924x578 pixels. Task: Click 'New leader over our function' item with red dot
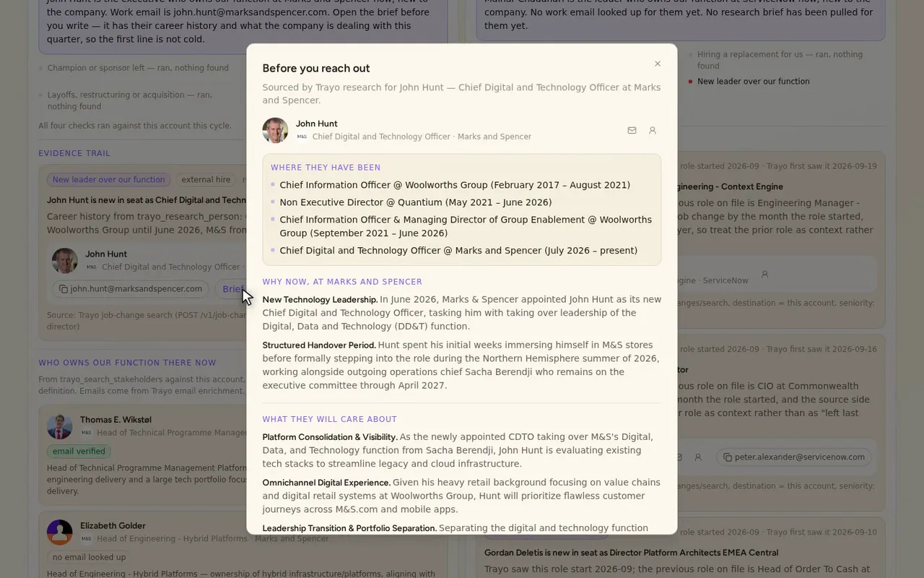coord(754,82)
